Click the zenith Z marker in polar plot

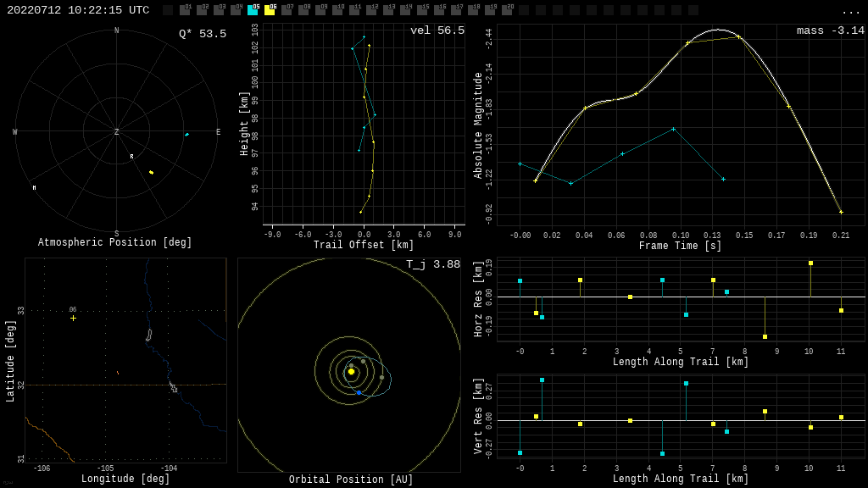(x=117, y=132)
